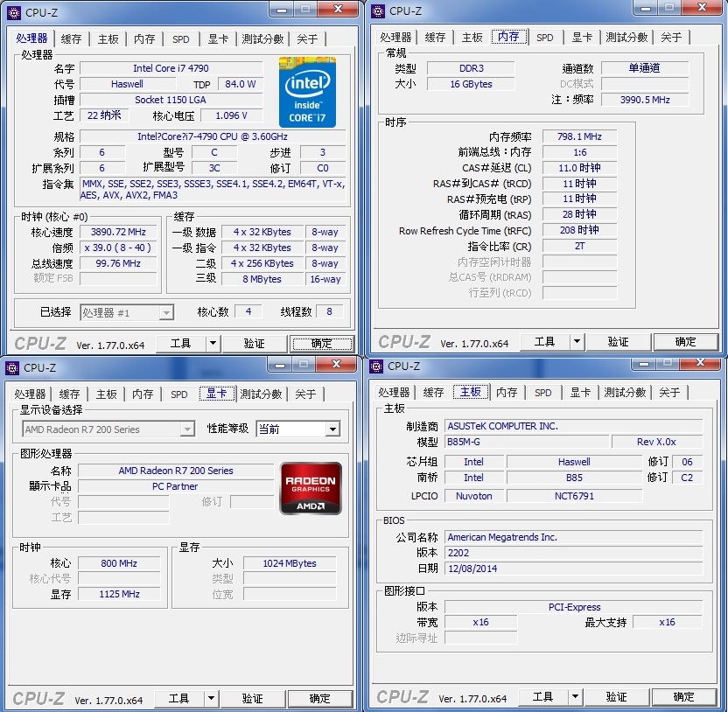728x712 pixels.
Task: Click the Rev X.0x board revision field
Action: pyautogui.click(x=657, y=442)
